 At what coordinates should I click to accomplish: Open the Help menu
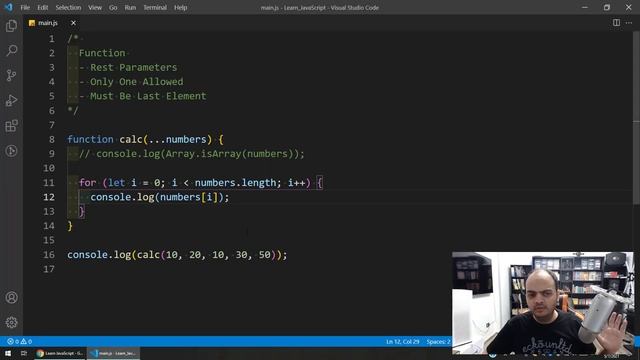(180, 7)
